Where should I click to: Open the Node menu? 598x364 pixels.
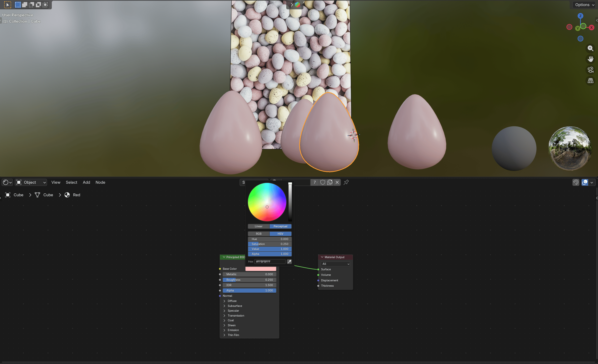[x=100, y=182]
